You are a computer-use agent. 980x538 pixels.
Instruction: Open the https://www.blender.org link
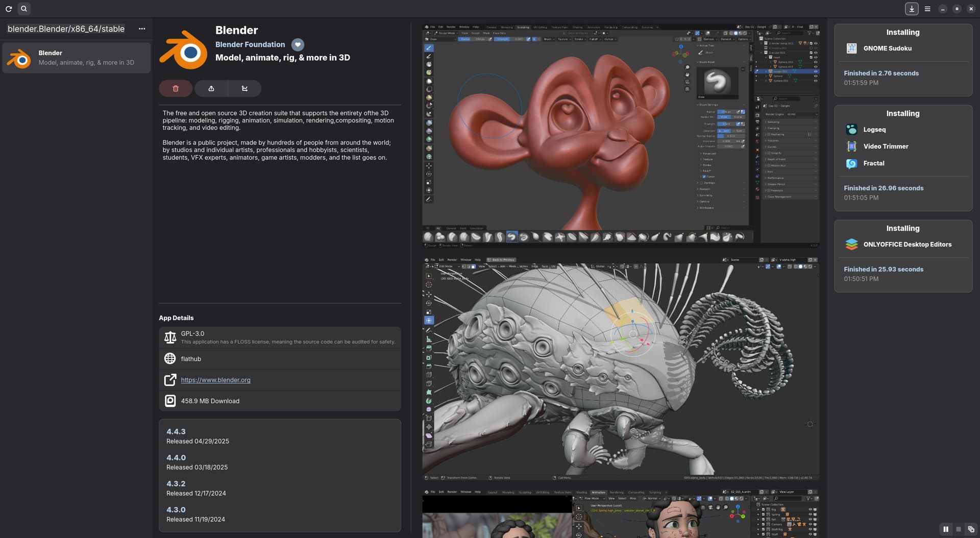coord(215,380)
